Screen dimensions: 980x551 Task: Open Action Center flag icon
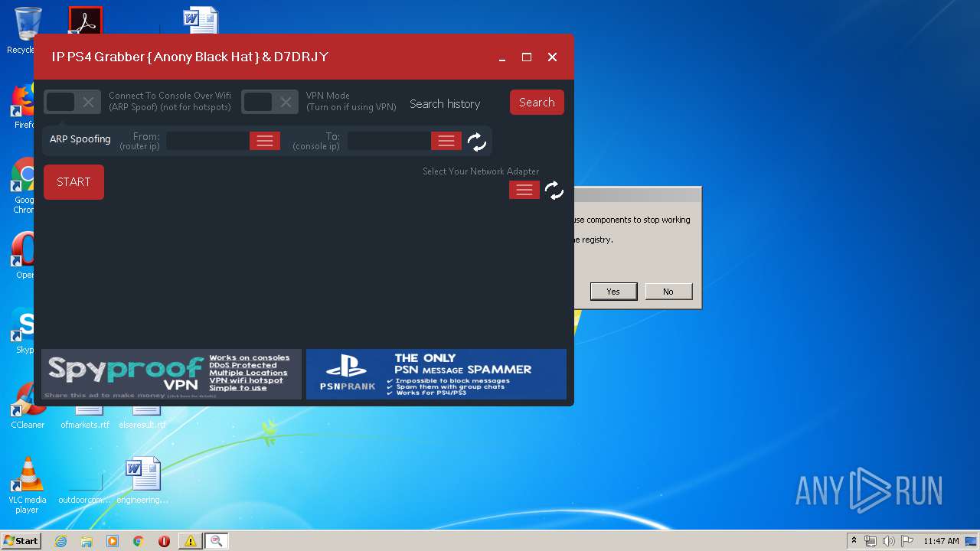click(907, 541)
